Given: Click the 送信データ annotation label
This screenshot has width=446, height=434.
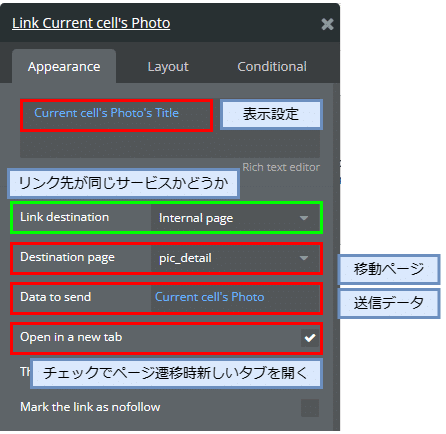Looking at the screenshot, I should tap(389, 303).
